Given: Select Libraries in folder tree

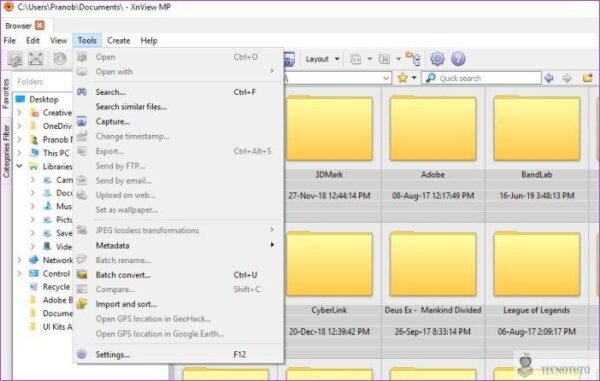Looking at the screenshot, I should coord(57,166).
